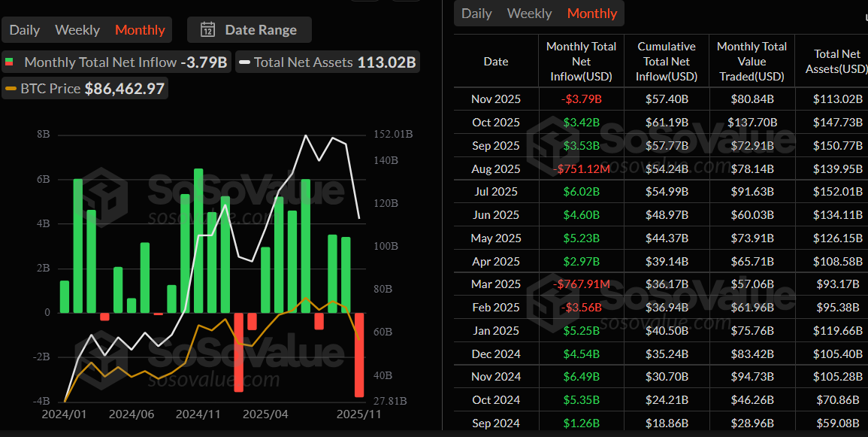868x437 pixels.
Task: Click the calendar icon in Date Range
Action: click(x=208, y=30)
